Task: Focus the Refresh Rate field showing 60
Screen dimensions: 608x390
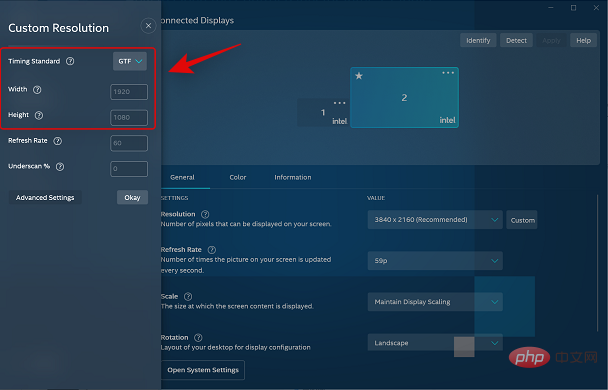Action: click(129, 143)
